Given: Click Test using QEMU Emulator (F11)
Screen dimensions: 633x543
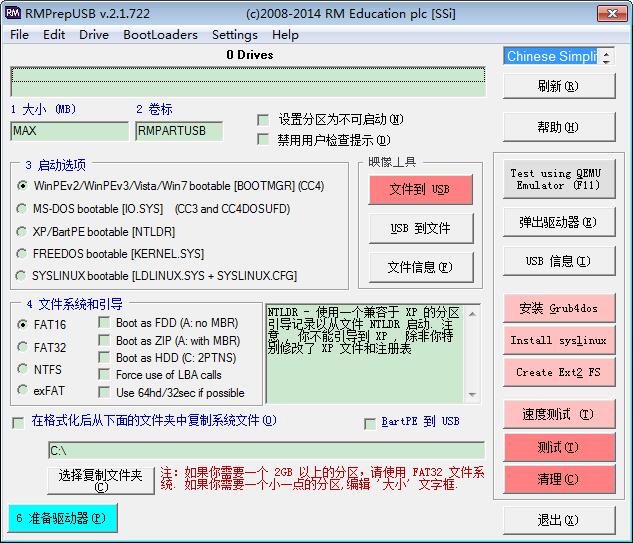Looking at the screenshot, I should [559, 179].
